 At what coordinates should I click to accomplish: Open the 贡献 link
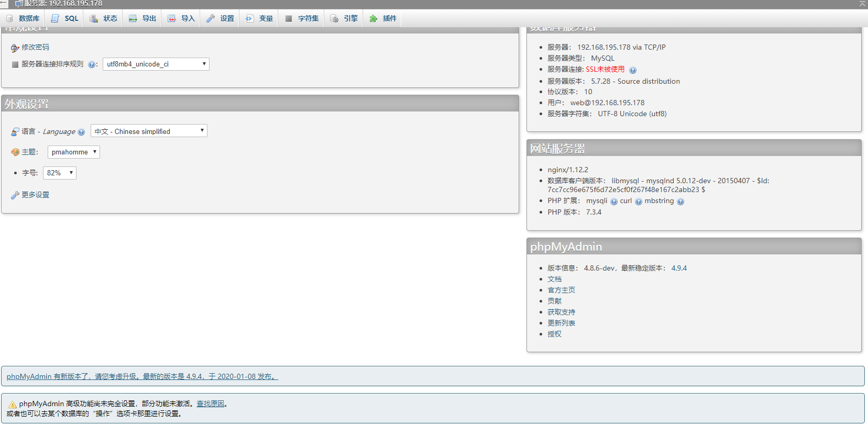(554, 301)
